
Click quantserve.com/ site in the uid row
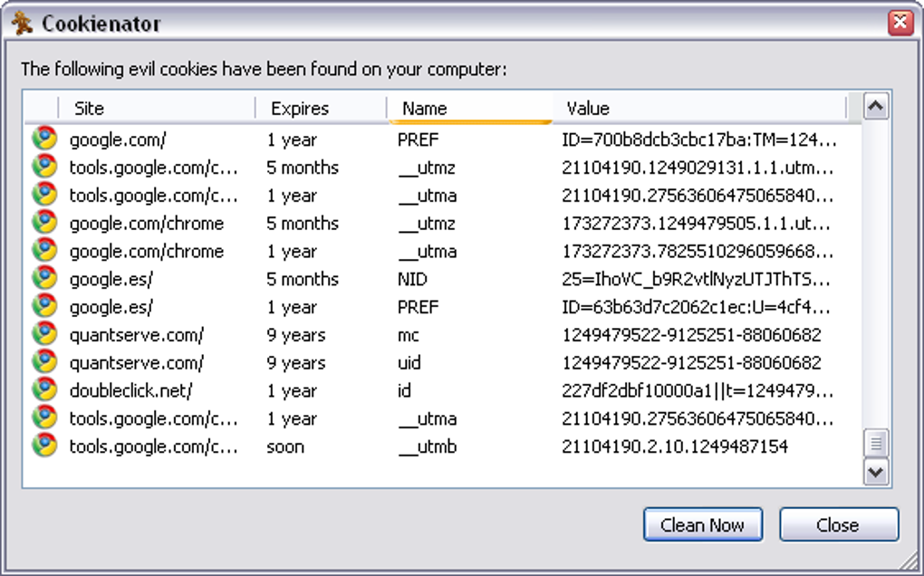pos(137,363)
